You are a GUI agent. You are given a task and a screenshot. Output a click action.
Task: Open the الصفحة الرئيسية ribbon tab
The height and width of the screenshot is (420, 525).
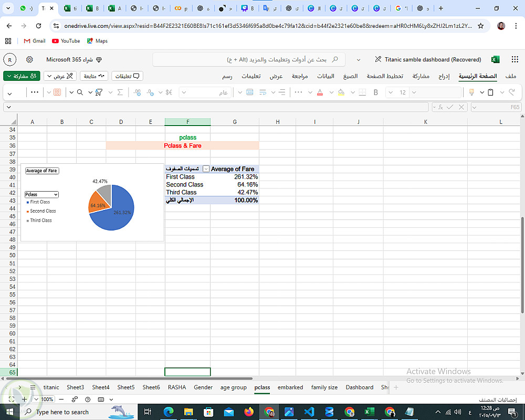point(478,76)
